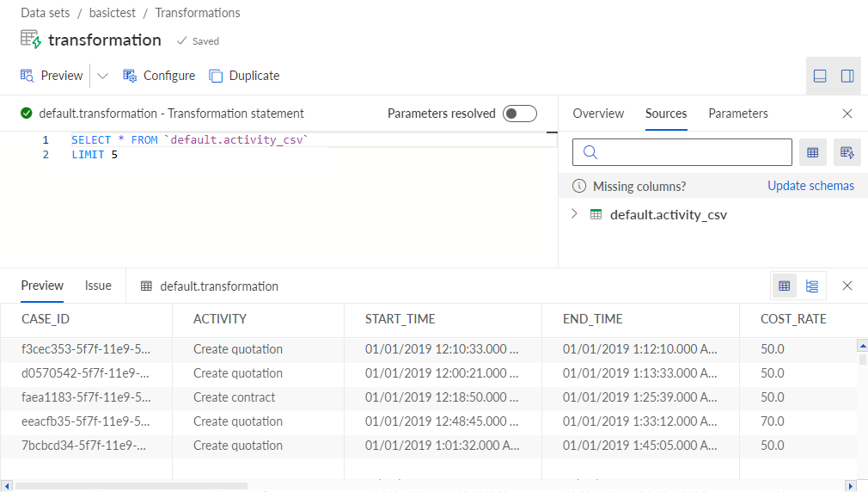
Task: Click the green status checkmark icon
Action: [x=26, y=114]
